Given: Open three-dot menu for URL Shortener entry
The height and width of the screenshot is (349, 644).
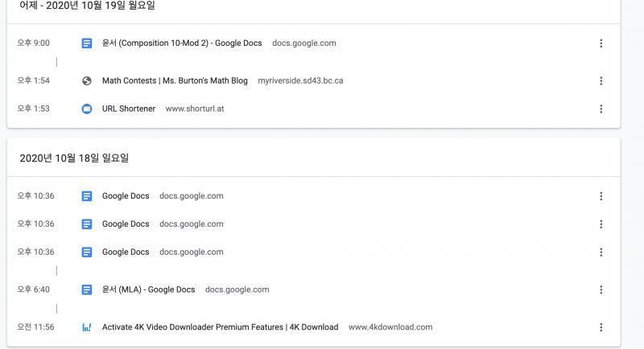Looking at the screenshot, I should click(601, 109).
